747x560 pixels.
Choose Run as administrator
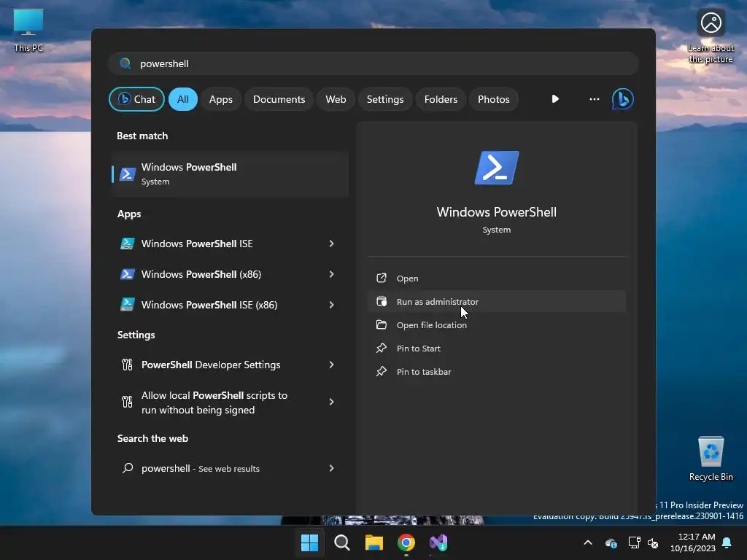click(496, 301)
